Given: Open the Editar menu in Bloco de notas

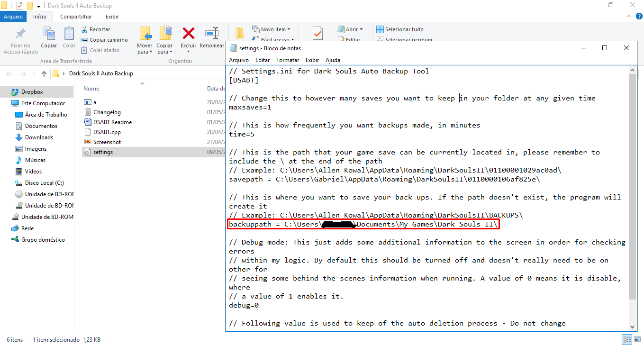Looking at the screenshot, I should [263, 60].
